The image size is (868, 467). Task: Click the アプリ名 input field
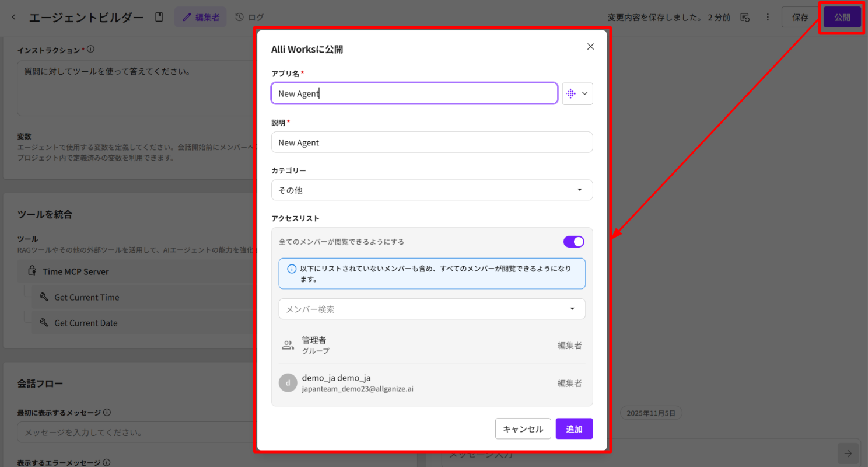[414, 93]
